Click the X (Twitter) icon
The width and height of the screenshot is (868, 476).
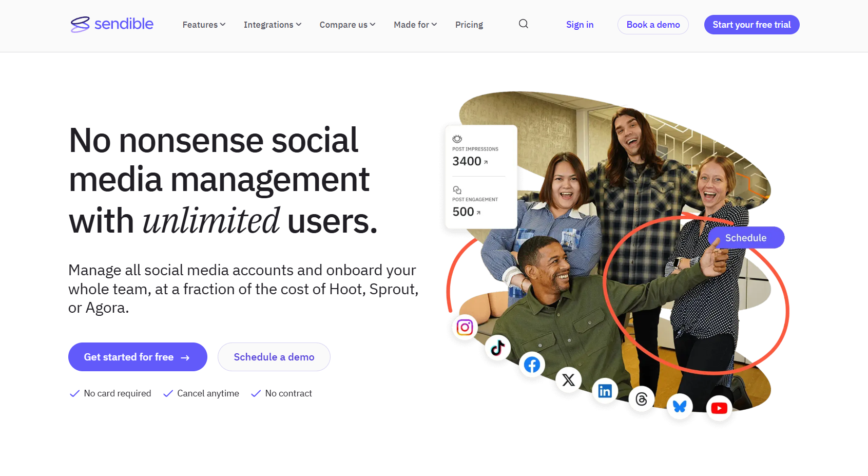(x=568, y=380)
